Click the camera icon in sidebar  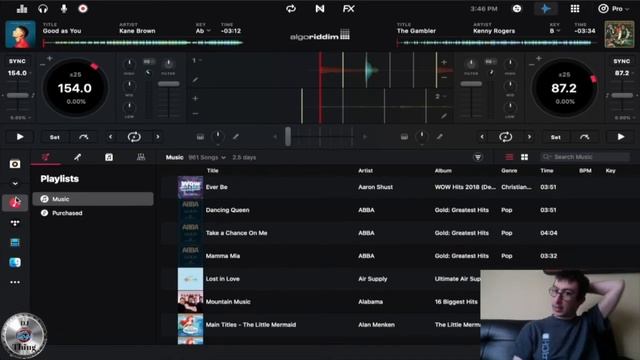15,164
